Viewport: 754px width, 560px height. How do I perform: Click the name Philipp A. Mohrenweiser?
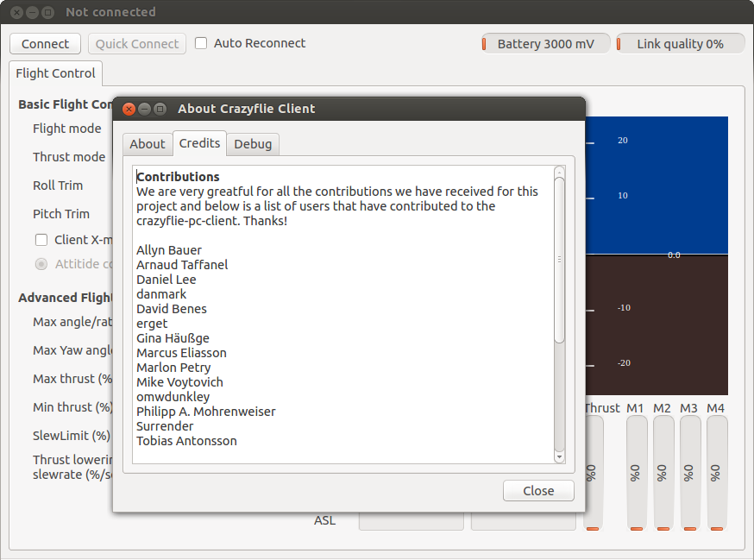[x=206, y=412]
